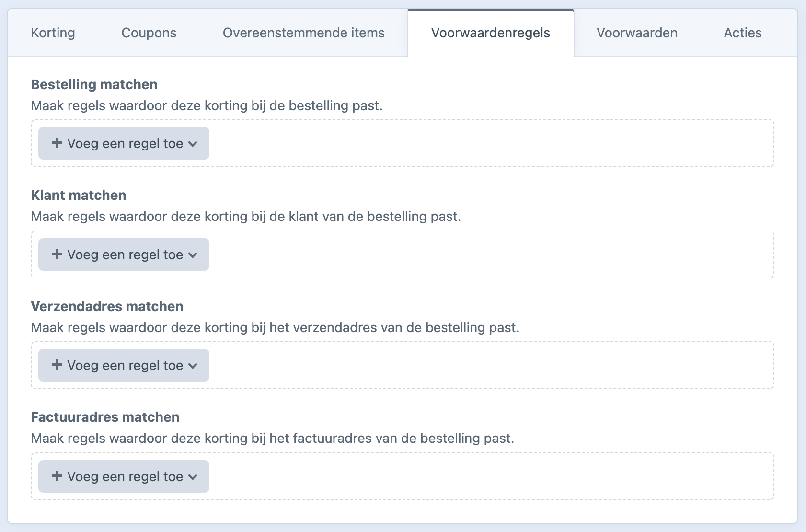
Task: Add a rule for Factuuradres matchen
Action: pos(123,476)
